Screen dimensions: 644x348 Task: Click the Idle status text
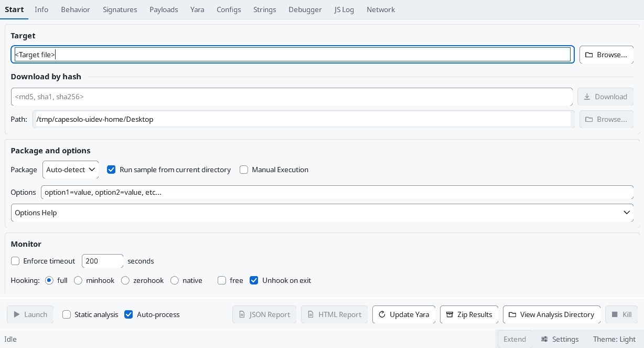tap(10, 339)
